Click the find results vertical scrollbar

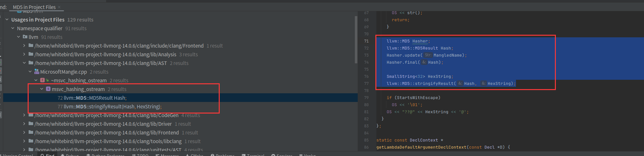point(356,40)
